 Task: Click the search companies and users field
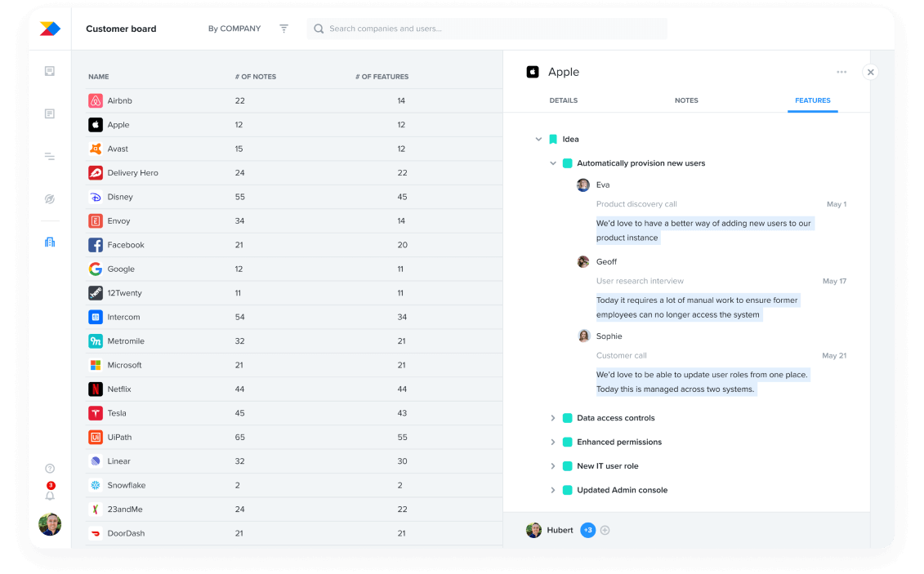click(487, 29)
